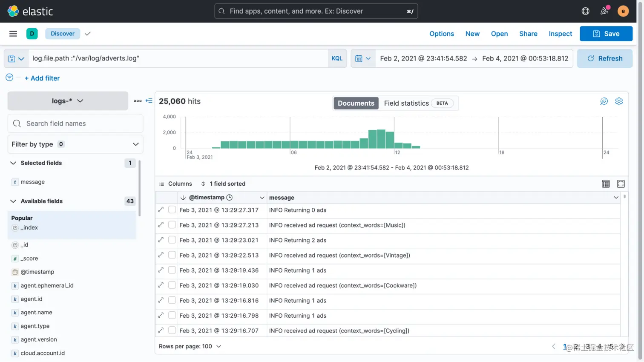Open the Inspect panel
This screenshot has width=644, height=362.
pyautogui.click(x=561, y=34)
